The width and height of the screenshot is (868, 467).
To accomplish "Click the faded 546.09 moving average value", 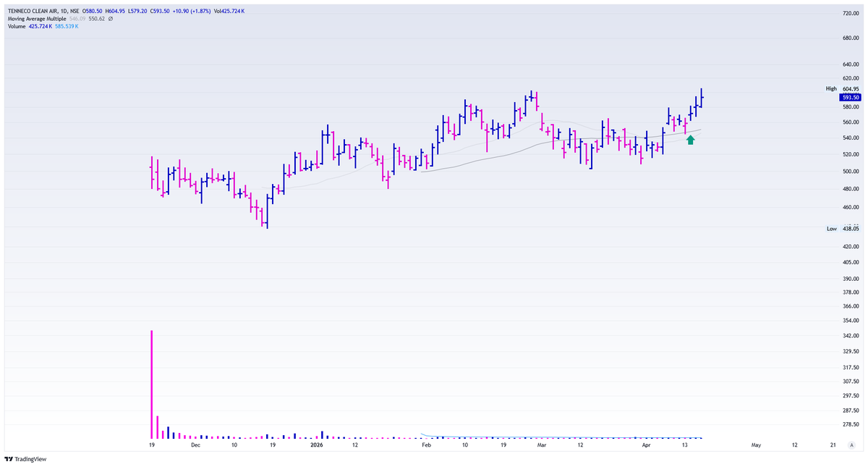I will point(77,19).
